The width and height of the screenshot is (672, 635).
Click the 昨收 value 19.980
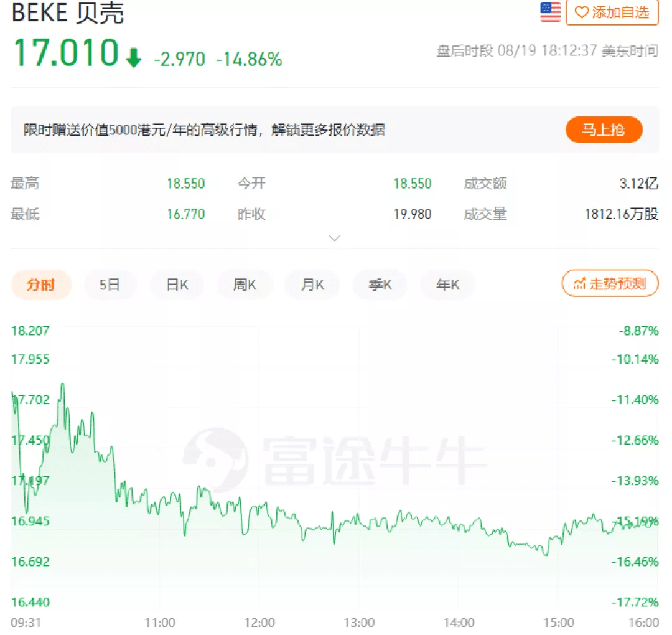[x=413, y=214]
